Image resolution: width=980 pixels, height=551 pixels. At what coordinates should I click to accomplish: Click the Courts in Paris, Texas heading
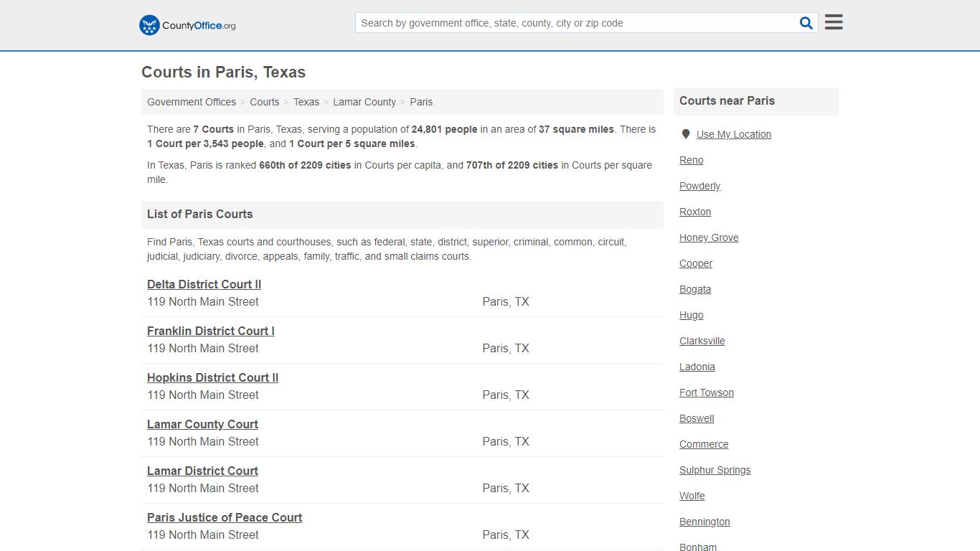point(224,72)
